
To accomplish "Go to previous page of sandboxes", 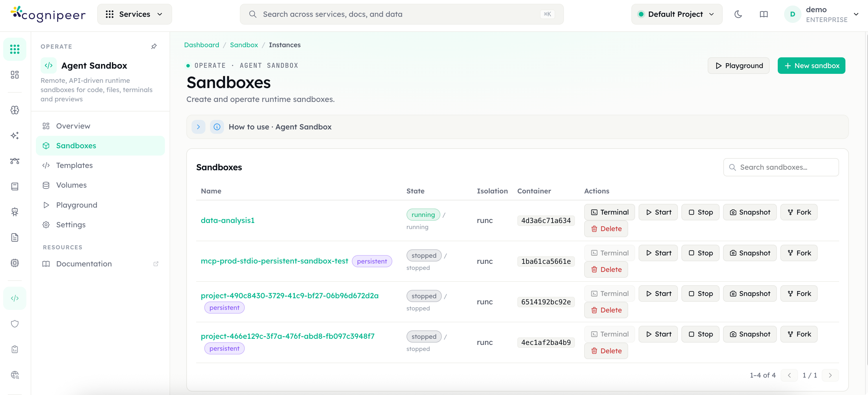I will (x=789, y=375).
